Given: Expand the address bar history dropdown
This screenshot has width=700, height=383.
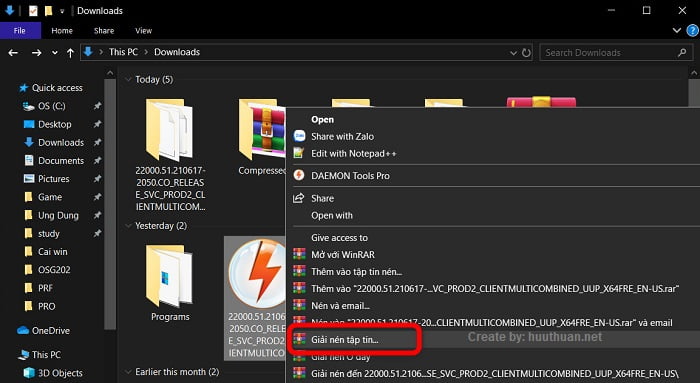Looking at the screenshot, I should pyautogui.click(x=513, y=53).
